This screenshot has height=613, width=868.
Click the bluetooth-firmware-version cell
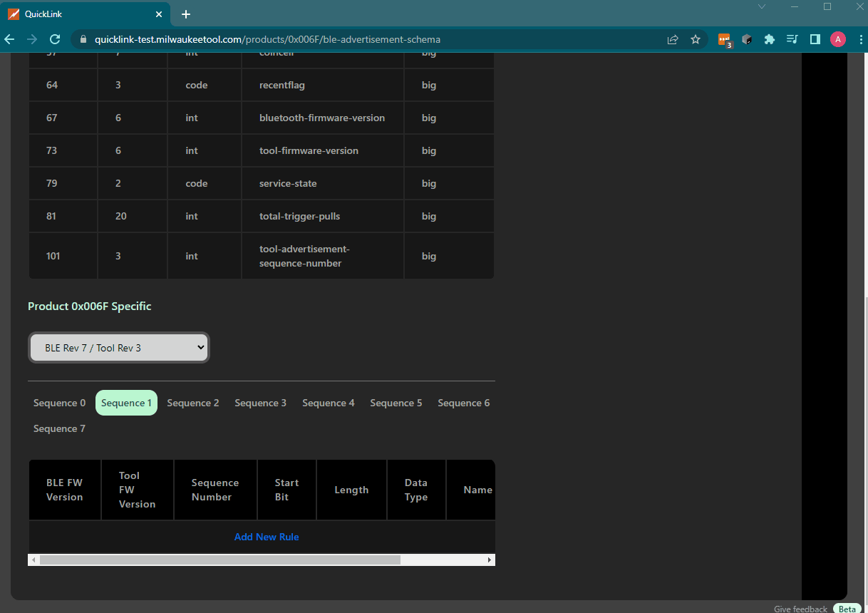(x=322, y=118)
